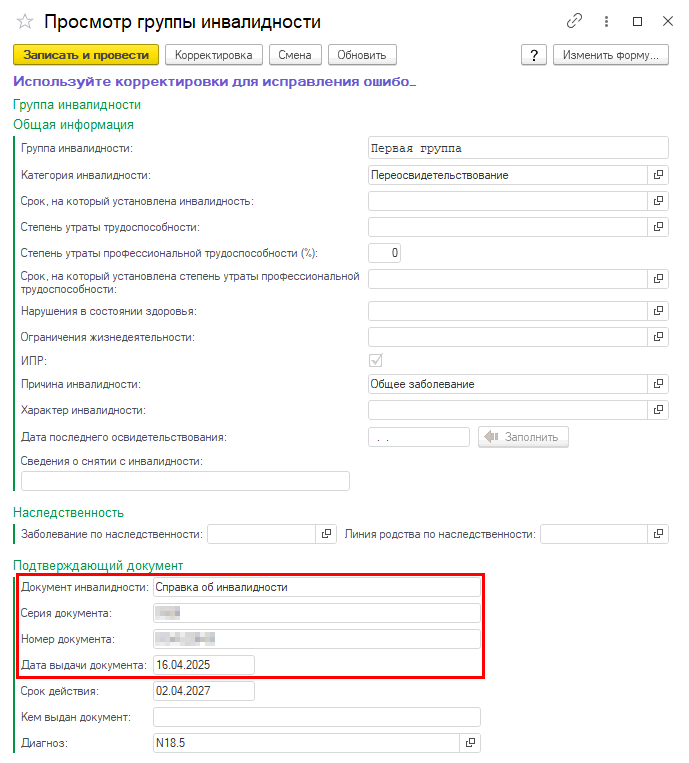Open selection for Категория инвалидности field
The height and width of the screenshot is (763, 689).
point(658,174)
